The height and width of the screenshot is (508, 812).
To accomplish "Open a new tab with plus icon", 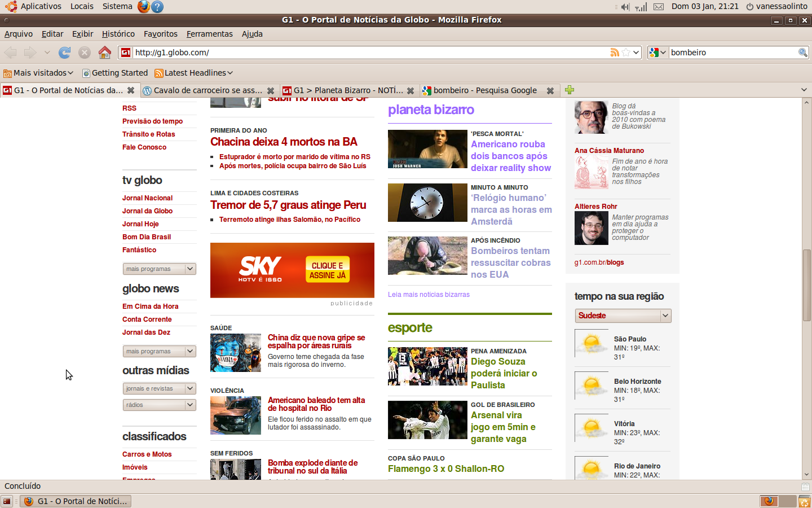I will [x=570, y=90].
